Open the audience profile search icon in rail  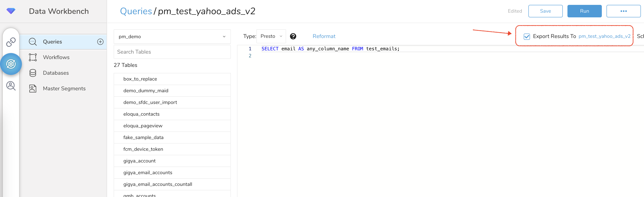pyautogui.click(x=11, y=86)
